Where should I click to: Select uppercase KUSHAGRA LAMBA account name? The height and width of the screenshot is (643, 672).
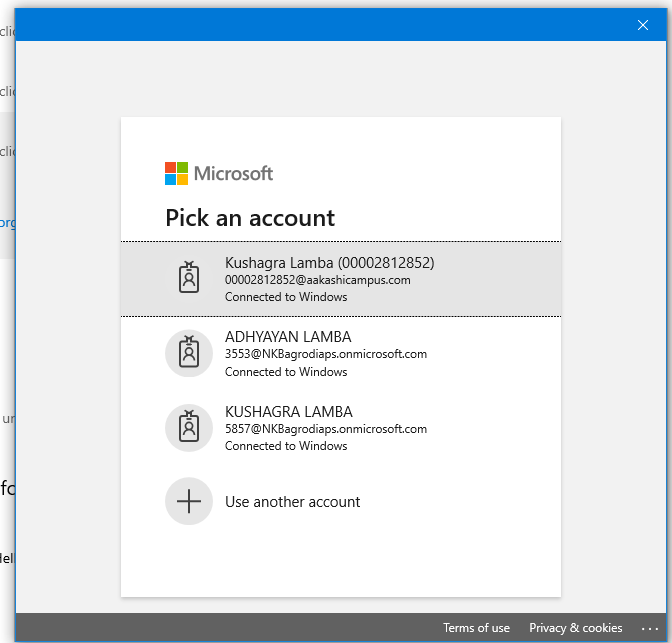coord(289,412)
